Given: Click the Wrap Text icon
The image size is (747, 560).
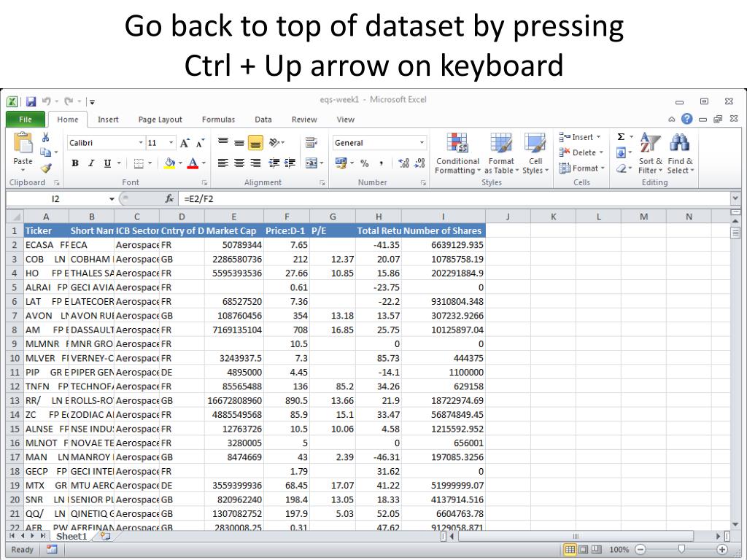Looking at the screenshot, I should (x=311, y=142).
